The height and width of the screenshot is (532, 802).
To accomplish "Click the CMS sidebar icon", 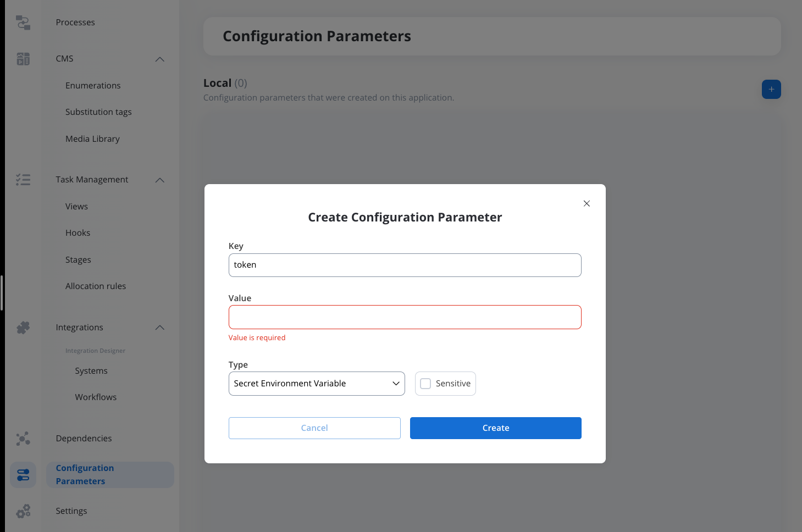I will point(23,59).
